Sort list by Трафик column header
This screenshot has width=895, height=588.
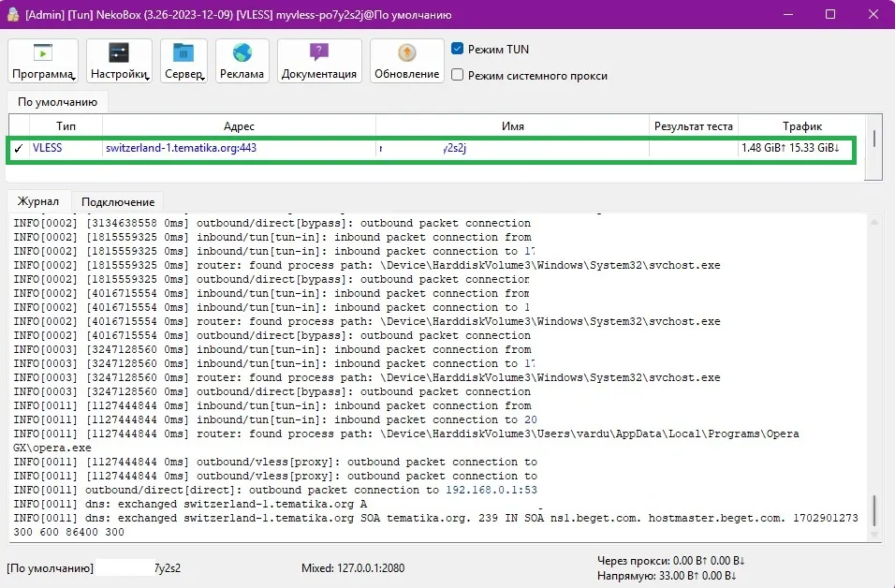click(801, 125)
